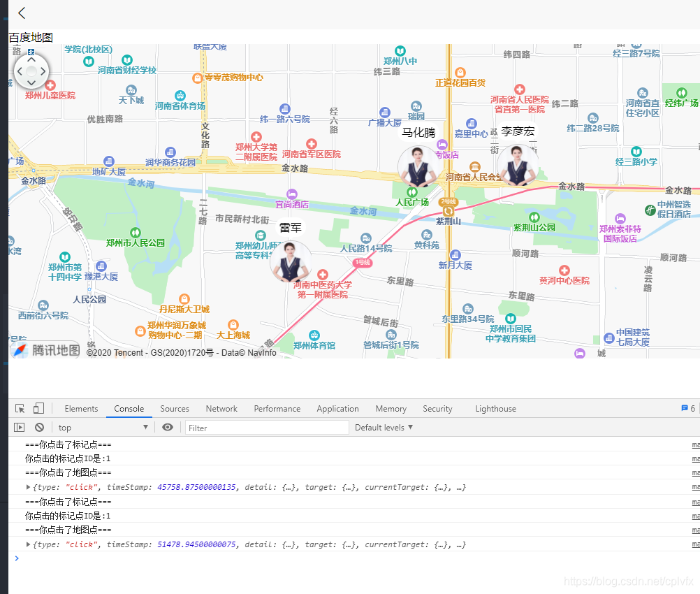Click 郑州索菲特国际饭店 hotel icon

(620, 219)
